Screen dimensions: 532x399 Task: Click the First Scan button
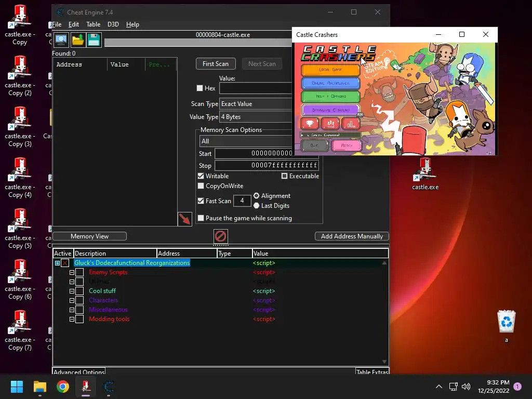[x=216, y=64]
